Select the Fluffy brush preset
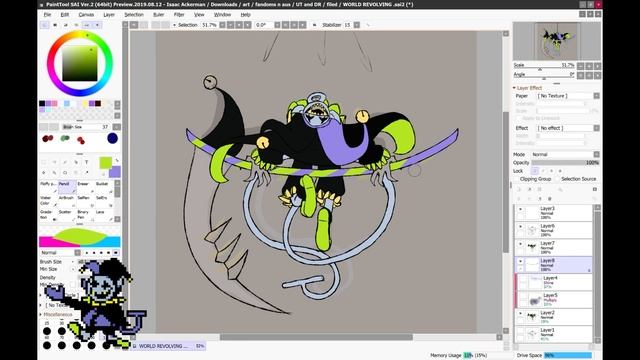The width and height of the screenshot is (640, 360). (x=49, y=187)
